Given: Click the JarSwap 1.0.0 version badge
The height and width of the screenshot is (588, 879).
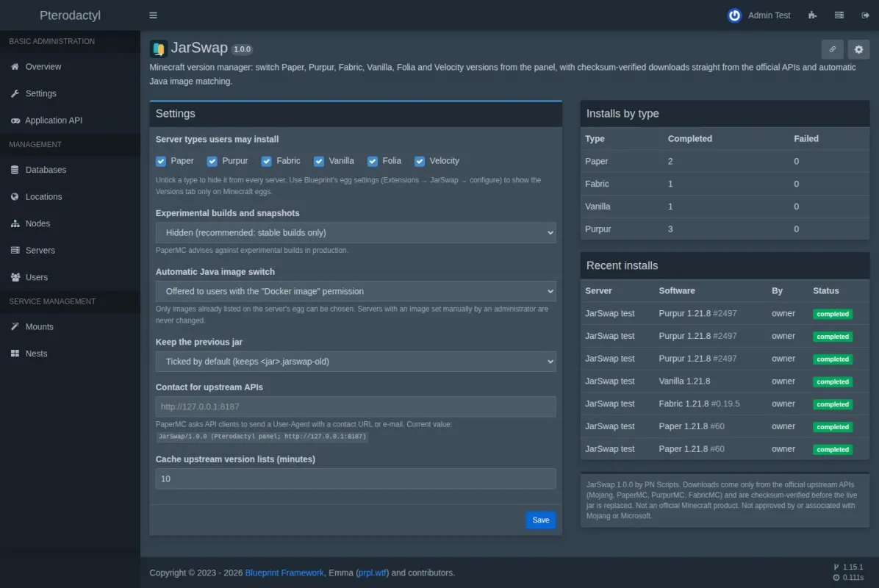Looking at the screenshot, I should [243, 49].
